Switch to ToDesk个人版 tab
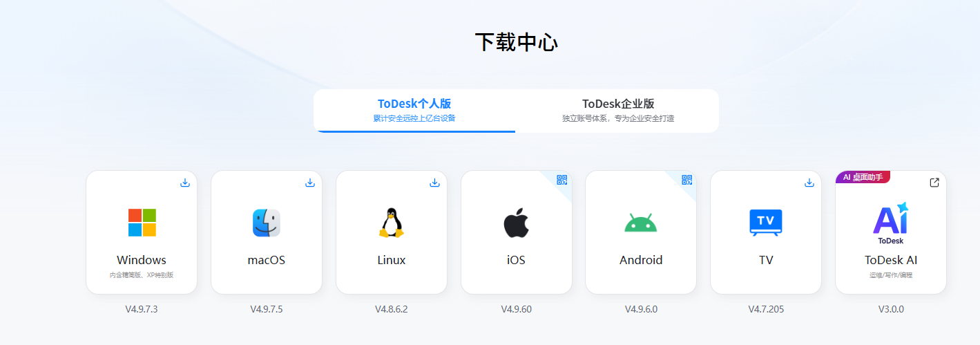 click(x=414, y=110)
